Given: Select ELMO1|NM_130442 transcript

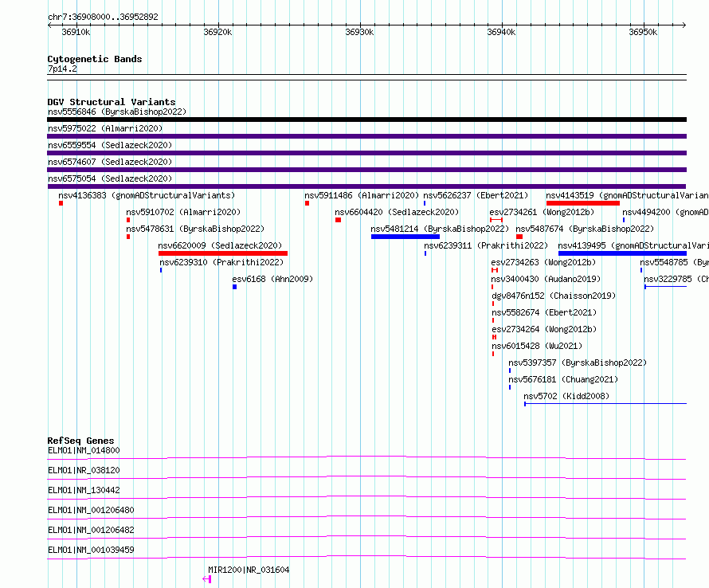Looking at the screenshot, I should 84,490.
